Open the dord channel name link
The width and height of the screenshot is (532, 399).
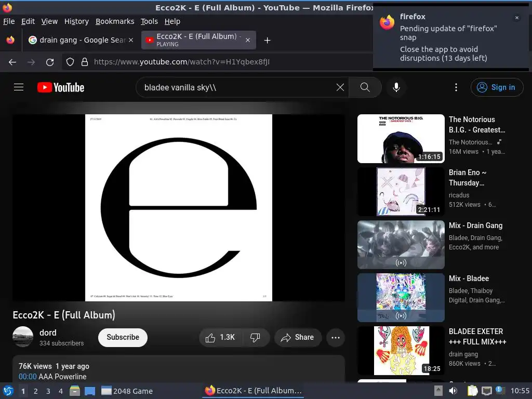pos(48,332)
